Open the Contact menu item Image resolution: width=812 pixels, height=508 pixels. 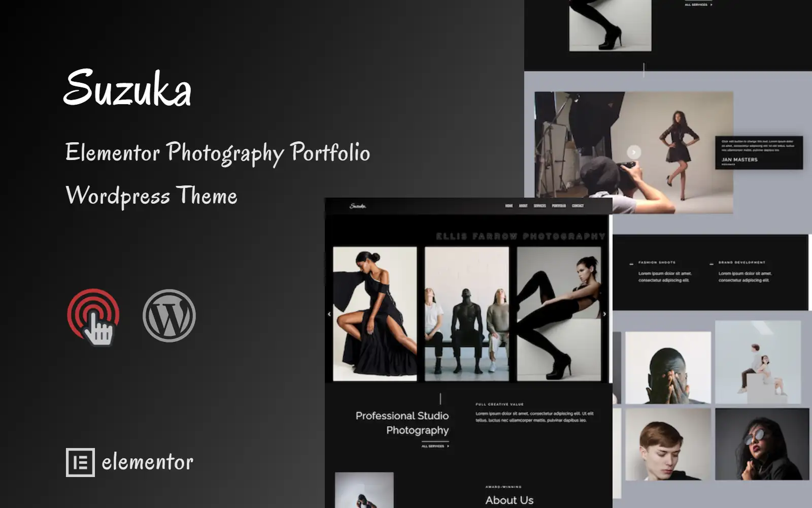(578, 206)
